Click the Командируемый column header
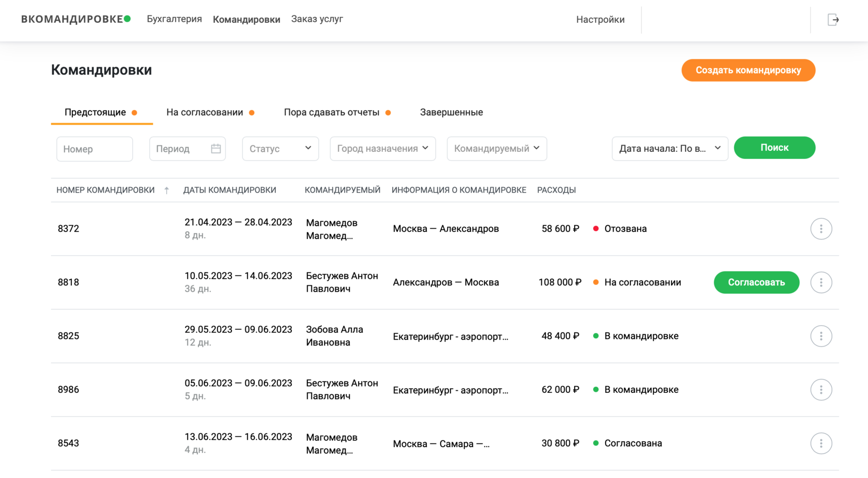 pos(343,190)
